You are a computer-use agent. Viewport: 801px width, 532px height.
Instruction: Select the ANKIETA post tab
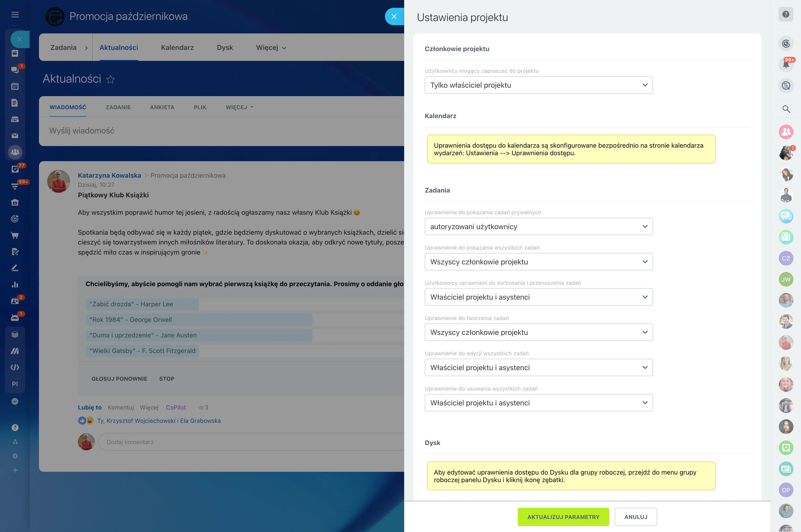[x=162, y=107]
